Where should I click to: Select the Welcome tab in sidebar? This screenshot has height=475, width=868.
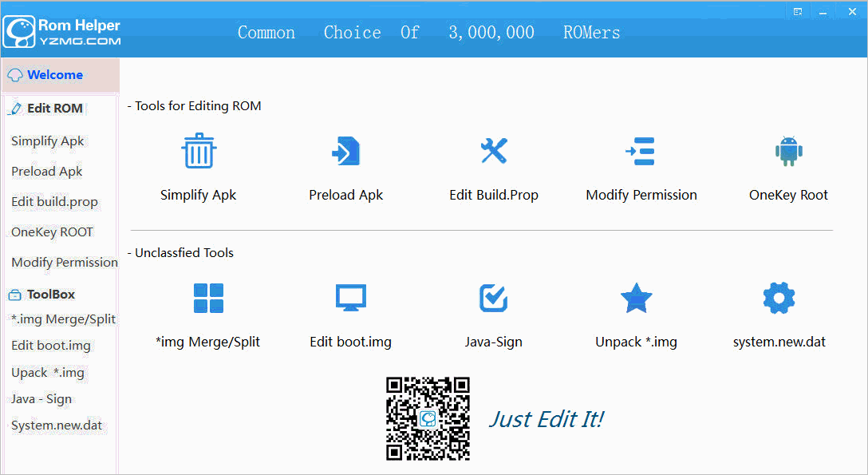tap(61, 75)
